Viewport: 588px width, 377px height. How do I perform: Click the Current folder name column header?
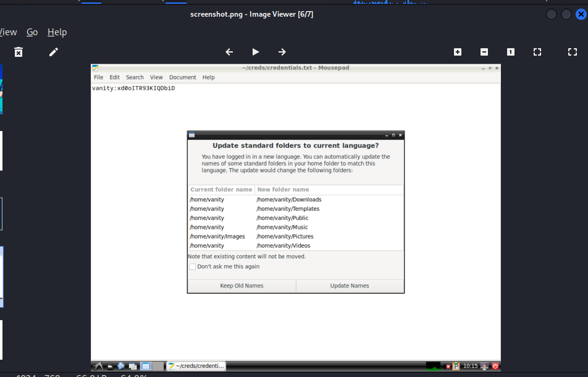221,190
